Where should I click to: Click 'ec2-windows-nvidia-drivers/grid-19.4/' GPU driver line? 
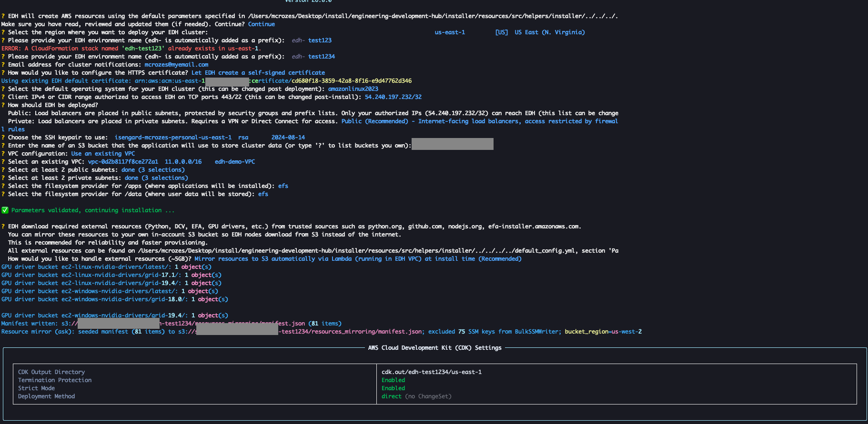click(x=115, y=316)
